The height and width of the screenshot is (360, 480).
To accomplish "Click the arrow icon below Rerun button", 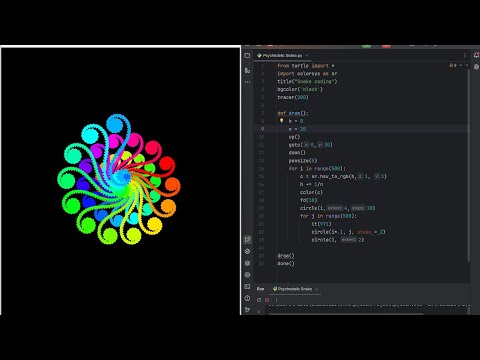I will tap(259, 312).
